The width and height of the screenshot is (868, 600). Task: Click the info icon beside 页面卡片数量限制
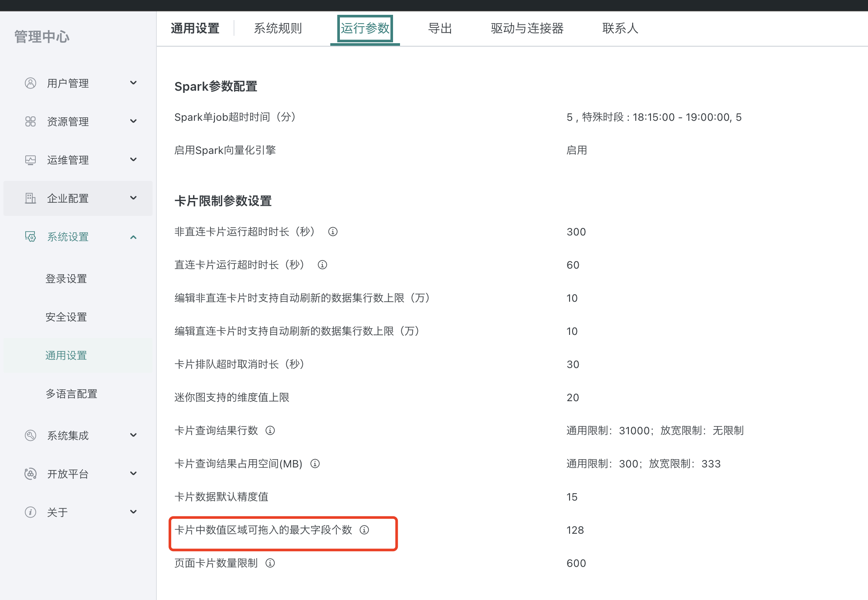tap(271, 563)
